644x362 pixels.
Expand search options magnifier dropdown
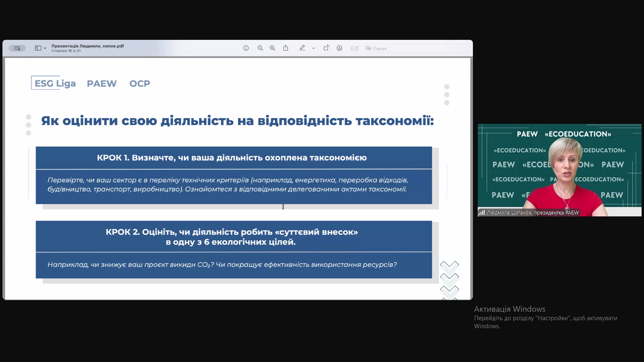(368, 48)
